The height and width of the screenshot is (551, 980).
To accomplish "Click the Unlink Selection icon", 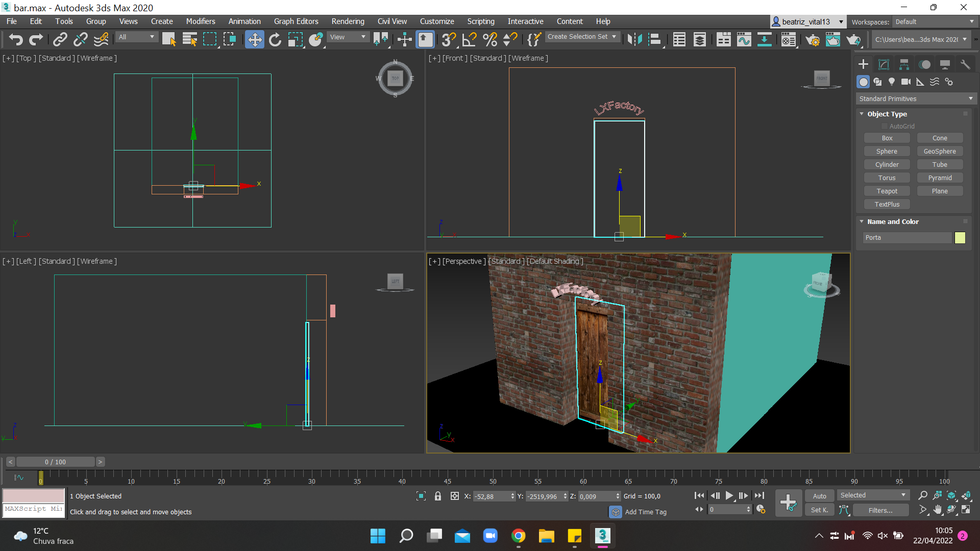I will (81, 39).
